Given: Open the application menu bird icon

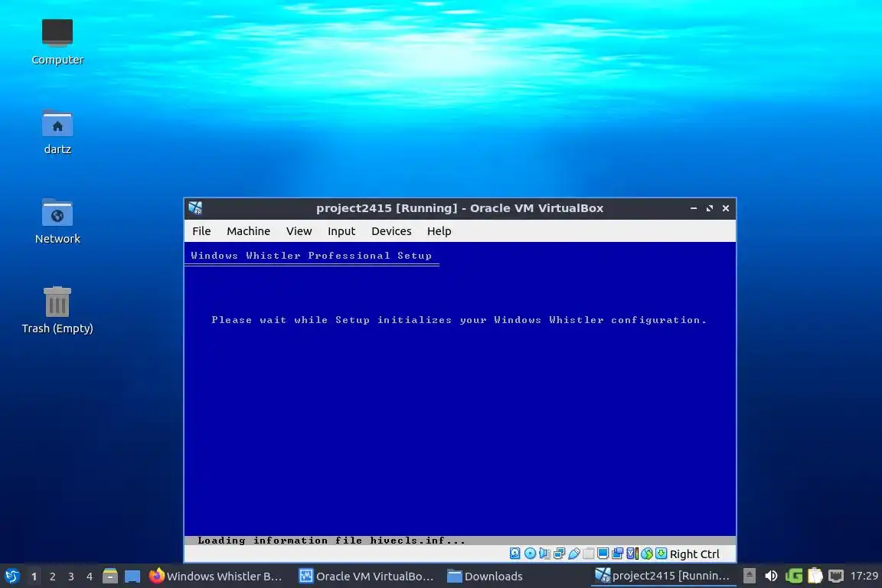Looking at the screenshot, I should point(12,577).
